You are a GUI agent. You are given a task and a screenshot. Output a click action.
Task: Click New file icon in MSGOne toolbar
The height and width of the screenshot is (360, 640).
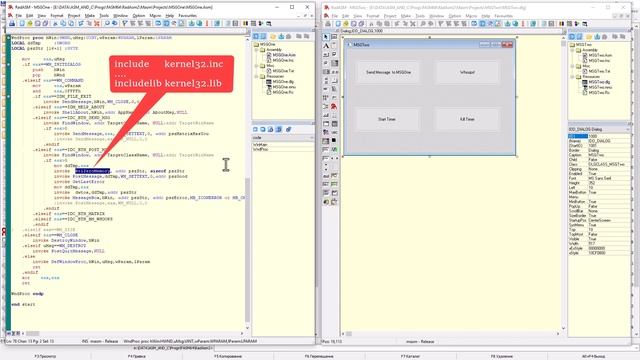(22, 24)
